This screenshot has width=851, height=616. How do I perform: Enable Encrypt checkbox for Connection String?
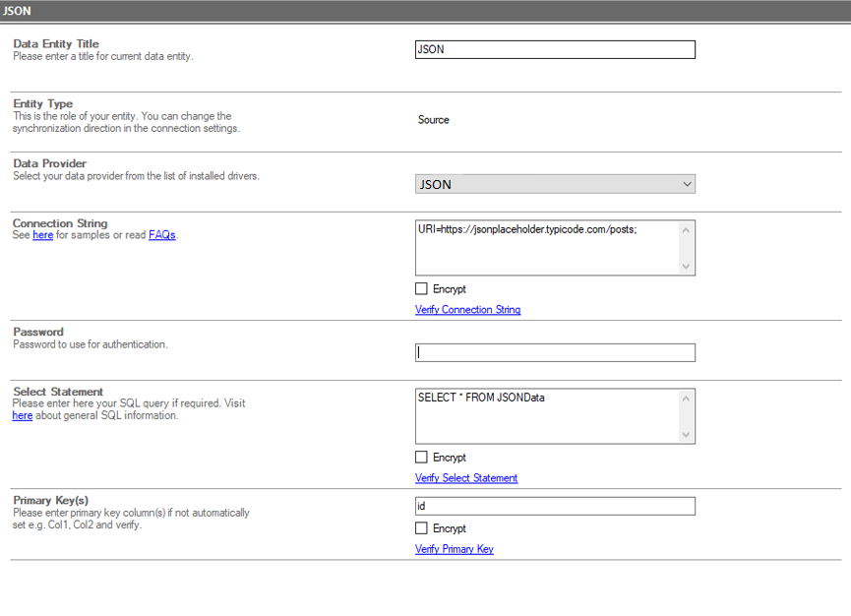421,289
